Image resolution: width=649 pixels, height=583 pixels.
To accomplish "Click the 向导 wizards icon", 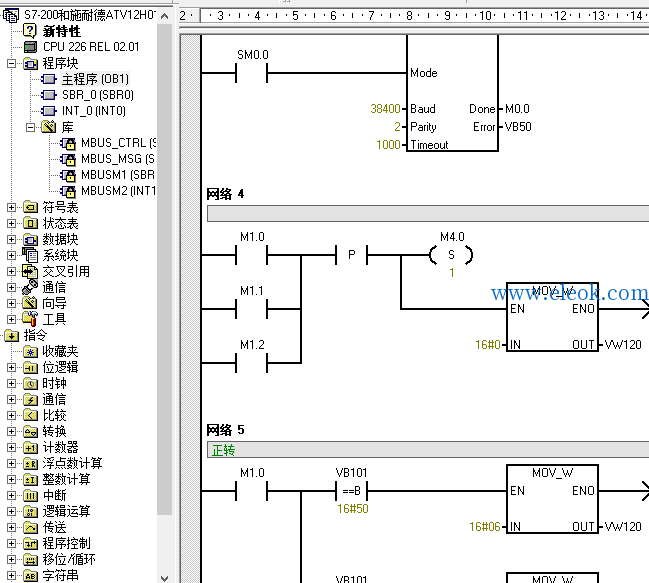I will (x=30, y=303).
